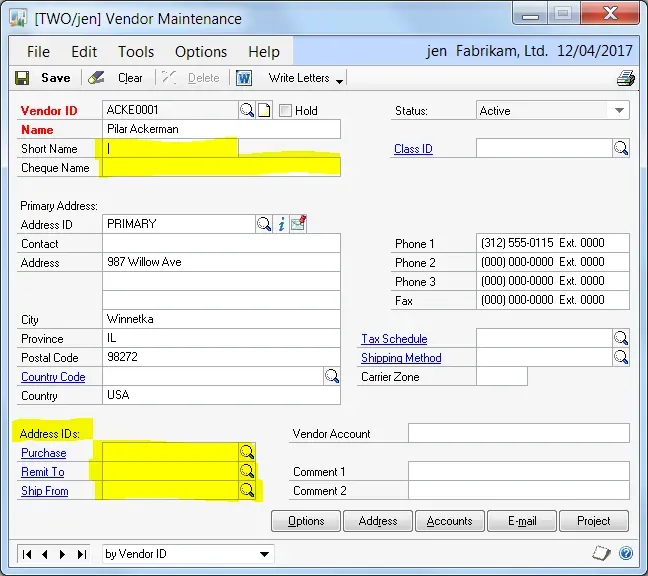648x576 pixels.
Task: Click the Word icon for Write Letters
Action: [244, 78]
